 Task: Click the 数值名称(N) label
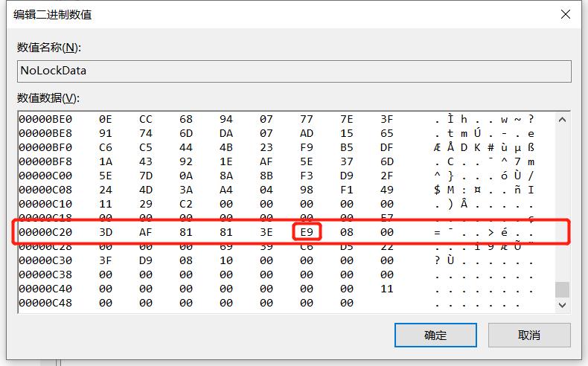click(48, 48)
